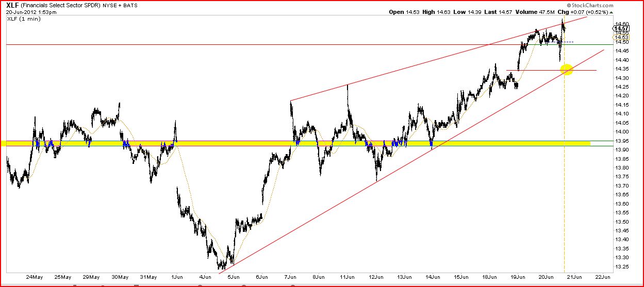Click the 13.65 price axis label
This screenshot has height=287, width=644.
pos(621,194)
